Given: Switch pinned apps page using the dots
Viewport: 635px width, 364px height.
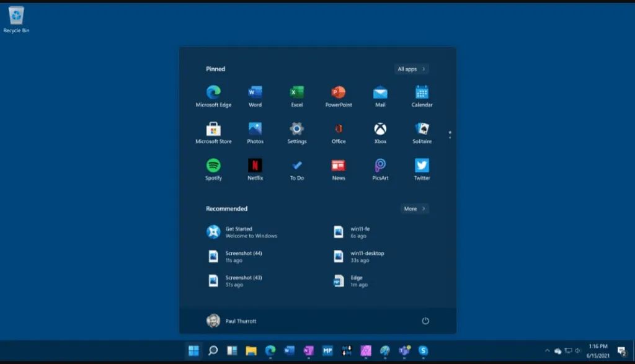Looking at the screenshot, I should point(450,135).
